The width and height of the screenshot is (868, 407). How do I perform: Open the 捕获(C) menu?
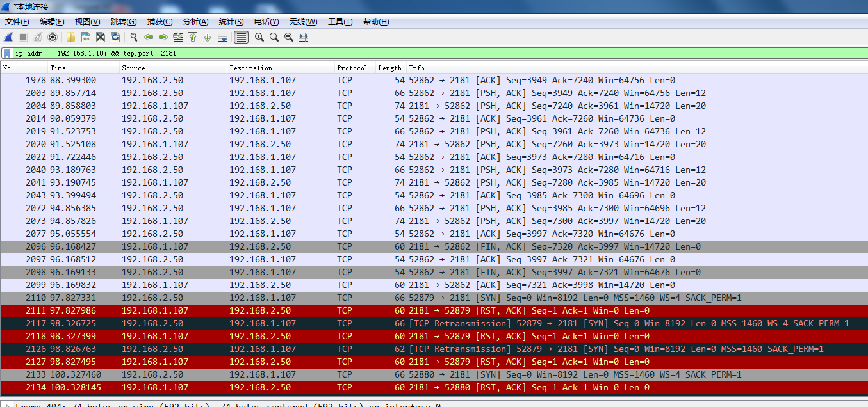pos(160,22)
